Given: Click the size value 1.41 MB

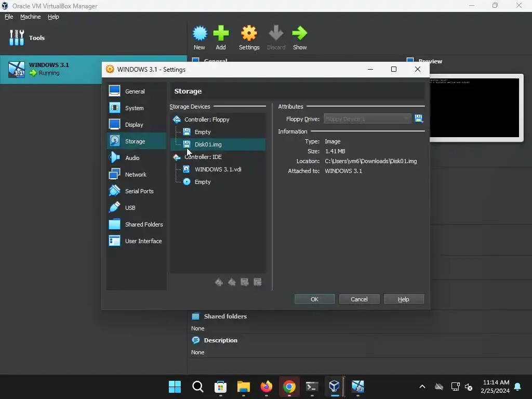Looking at the screenshot, I should (335, 151).
